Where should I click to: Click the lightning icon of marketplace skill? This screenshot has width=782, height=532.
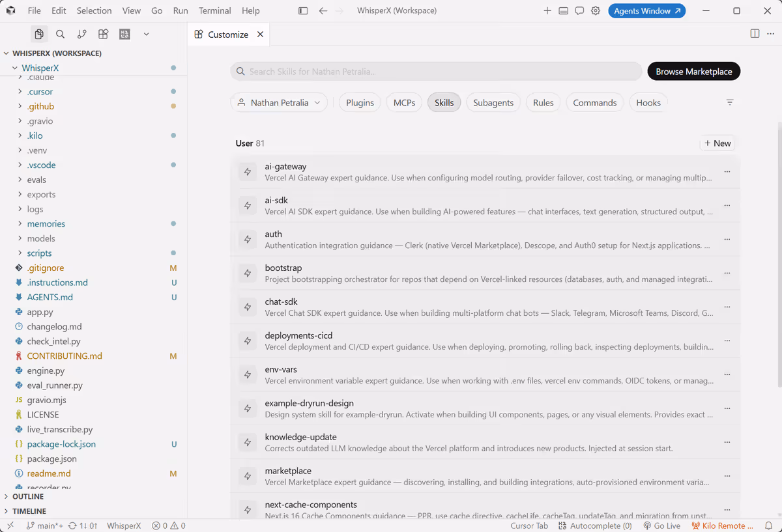(x=248, y=477)
